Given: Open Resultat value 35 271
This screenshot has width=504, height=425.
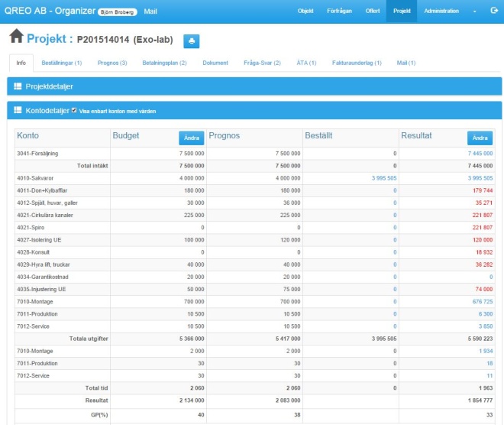Looking at the screenshot, I should click(x=484, y=203).
